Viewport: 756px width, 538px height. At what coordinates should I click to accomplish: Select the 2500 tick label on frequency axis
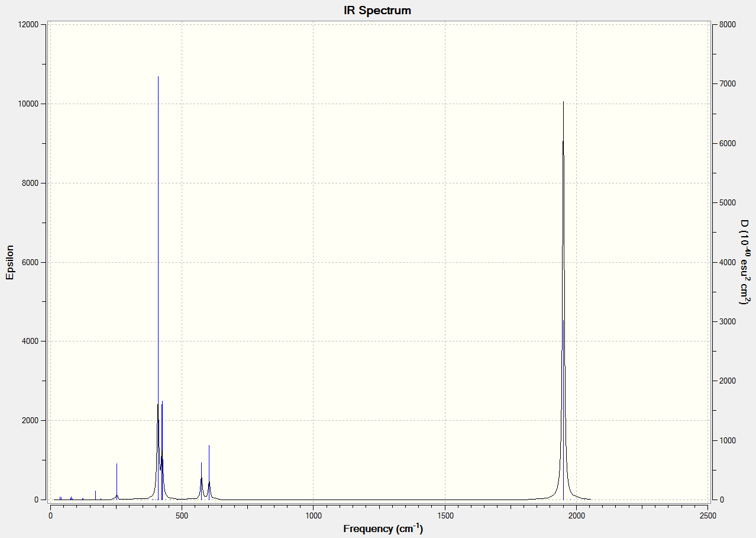tap(707, 516)
